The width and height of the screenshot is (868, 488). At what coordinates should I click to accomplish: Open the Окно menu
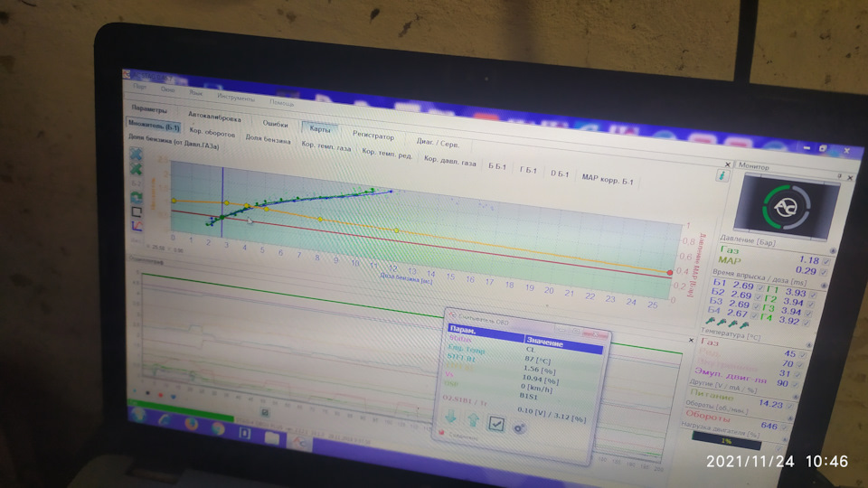pos(168,89)
